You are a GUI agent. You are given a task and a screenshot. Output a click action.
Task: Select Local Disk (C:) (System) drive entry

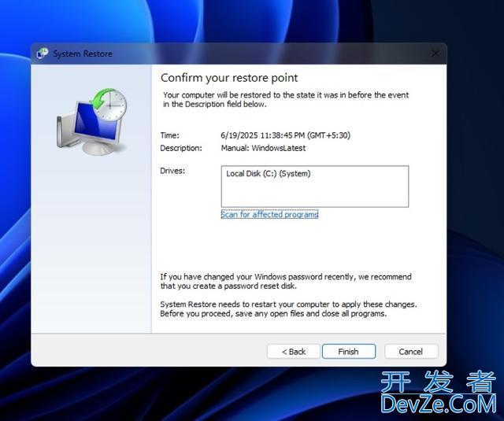pos(269,173)
